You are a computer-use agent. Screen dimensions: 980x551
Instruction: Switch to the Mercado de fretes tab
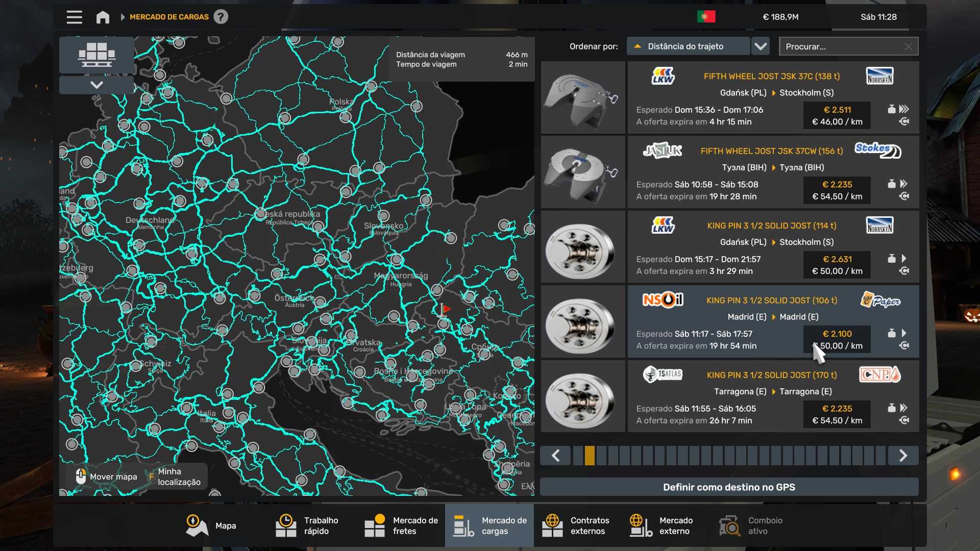[x=401, y=525]
